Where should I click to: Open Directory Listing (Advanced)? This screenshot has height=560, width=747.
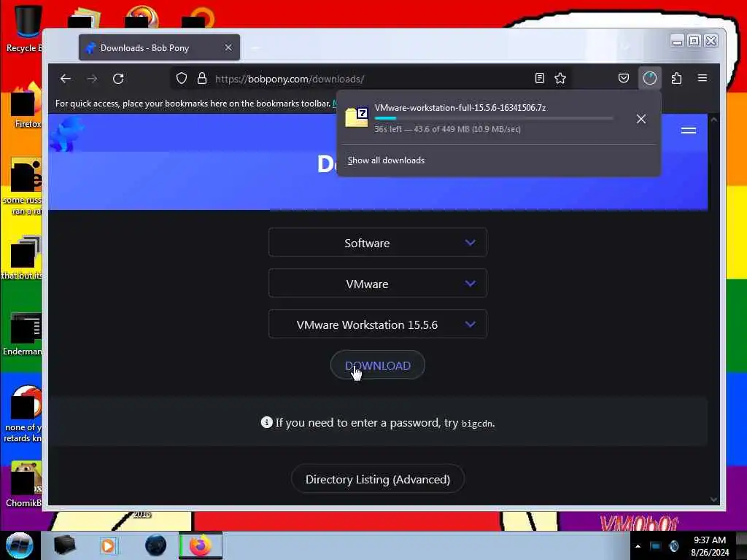pos(378,479)
